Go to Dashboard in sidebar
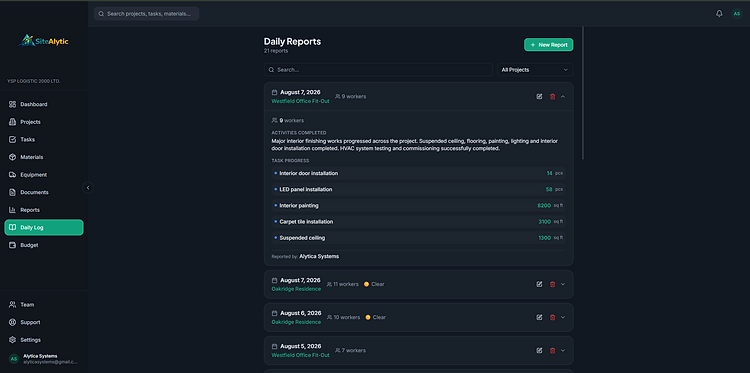 [x=44, y=104]
